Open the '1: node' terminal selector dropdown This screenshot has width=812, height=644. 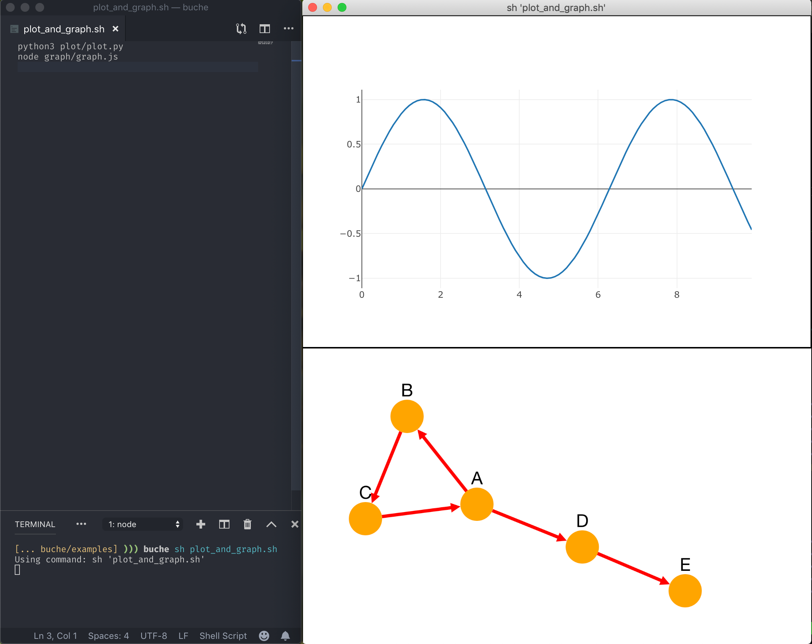tap(143, 524)
